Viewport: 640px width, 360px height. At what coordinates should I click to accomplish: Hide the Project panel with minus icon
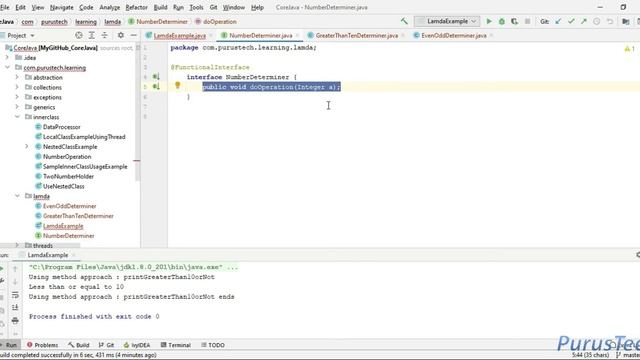click(x=133, y=36)
